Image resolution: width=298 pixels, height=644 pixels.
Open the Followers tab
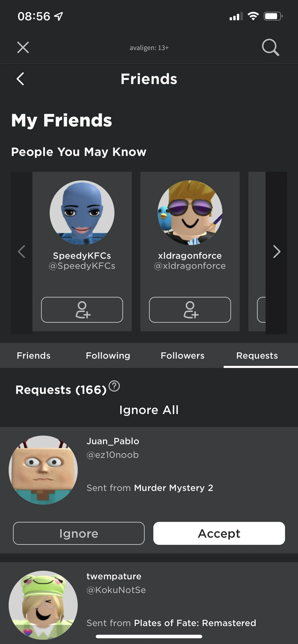point(182,355)
